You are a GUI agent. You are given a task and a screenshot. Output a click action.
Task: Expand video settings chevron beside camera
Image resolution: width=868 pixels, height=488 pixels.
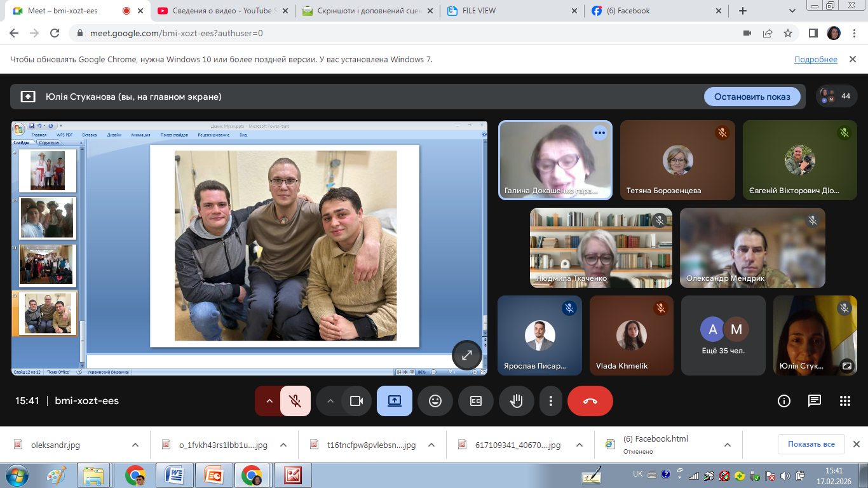pyautogui.click(x=330, y=401)
